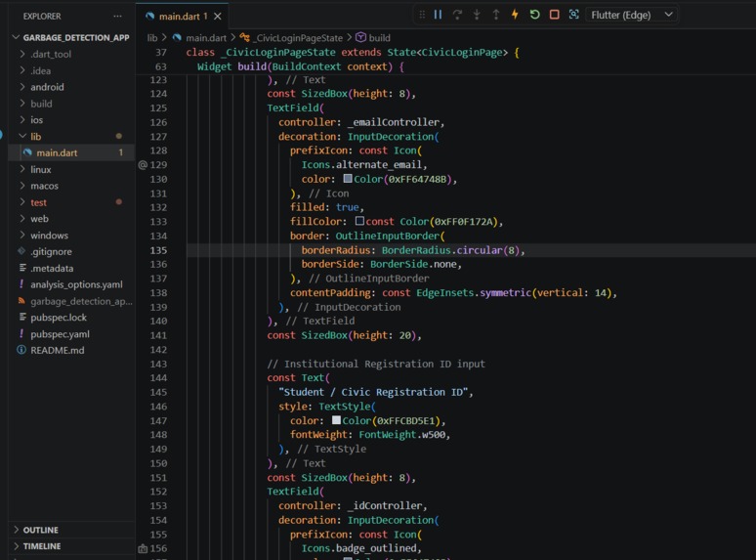Collapse the lib folder
This screenshot has height=560, width=756.
point(71,137)
